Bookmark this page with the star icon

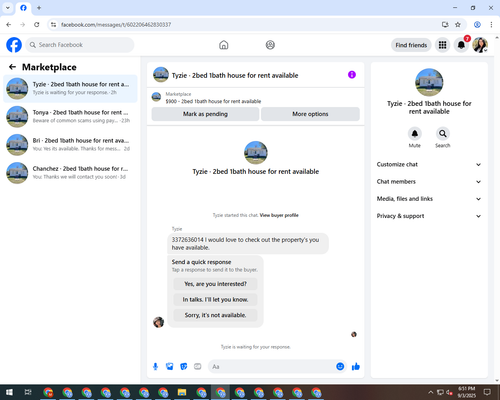click(x=458, y=25)
